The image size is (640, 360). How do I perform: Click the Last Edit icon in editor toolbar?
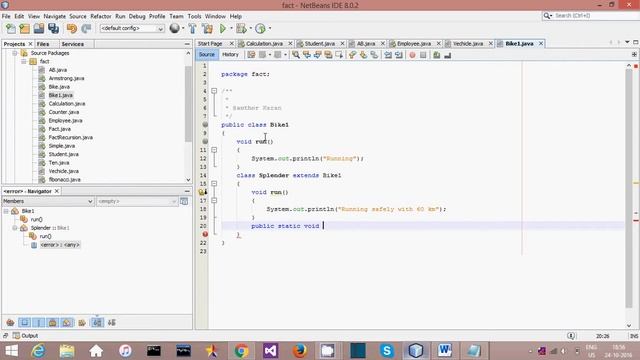(251, 55)
